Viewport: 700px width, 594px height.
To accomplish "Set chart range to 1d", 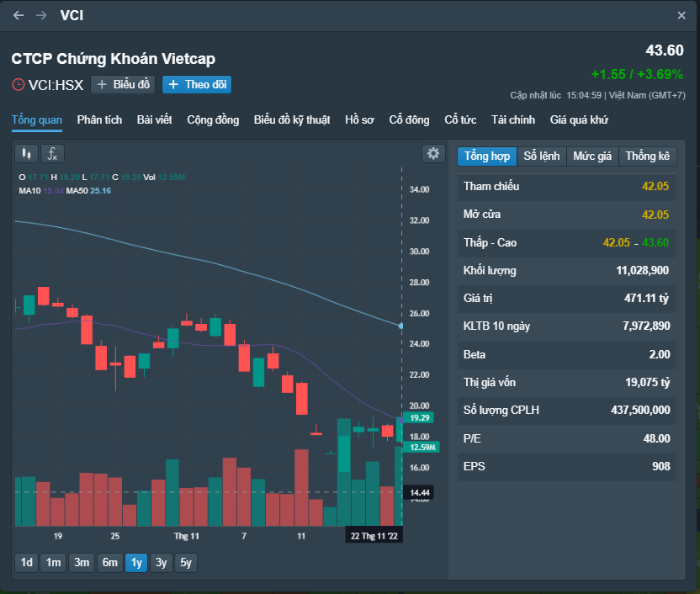I will click(x=27, y=562).
